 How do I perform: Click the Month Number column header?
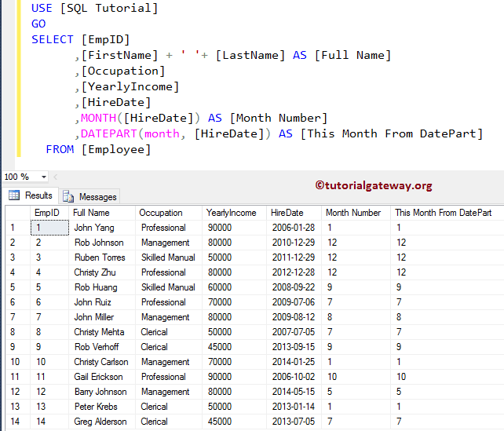(x=352, y=213)
